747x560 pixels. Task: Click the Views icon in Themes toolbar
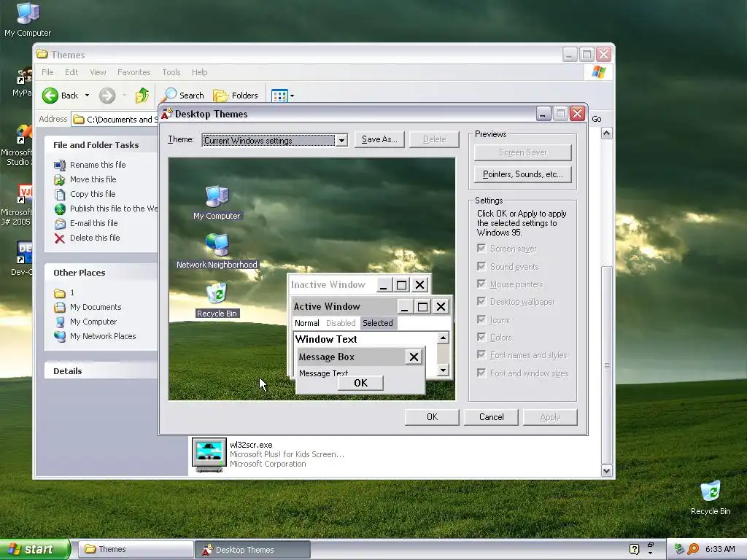[279, 96]
